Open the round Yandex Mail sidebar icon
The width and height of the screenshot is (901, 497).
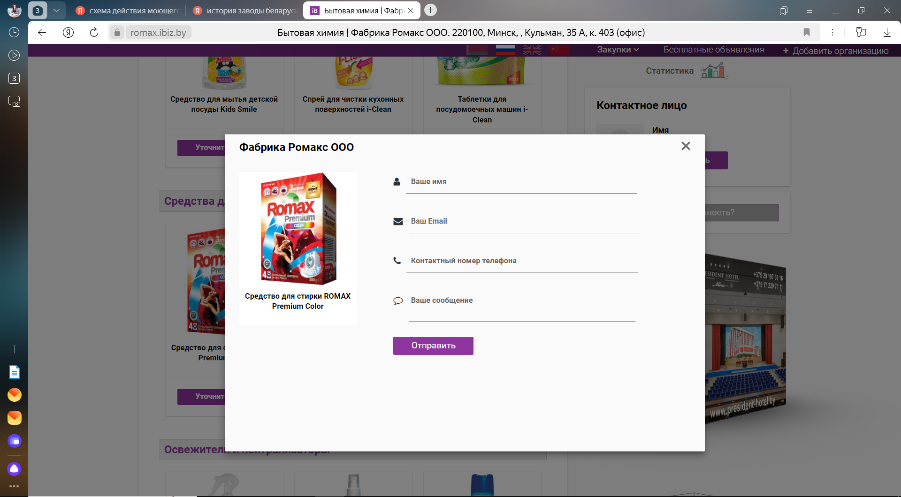(14, 395)
